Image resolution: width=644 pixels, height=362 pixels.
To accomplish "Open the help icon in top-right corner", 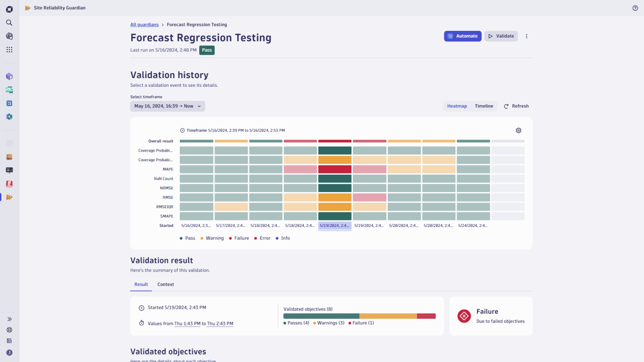I will 635,8.
